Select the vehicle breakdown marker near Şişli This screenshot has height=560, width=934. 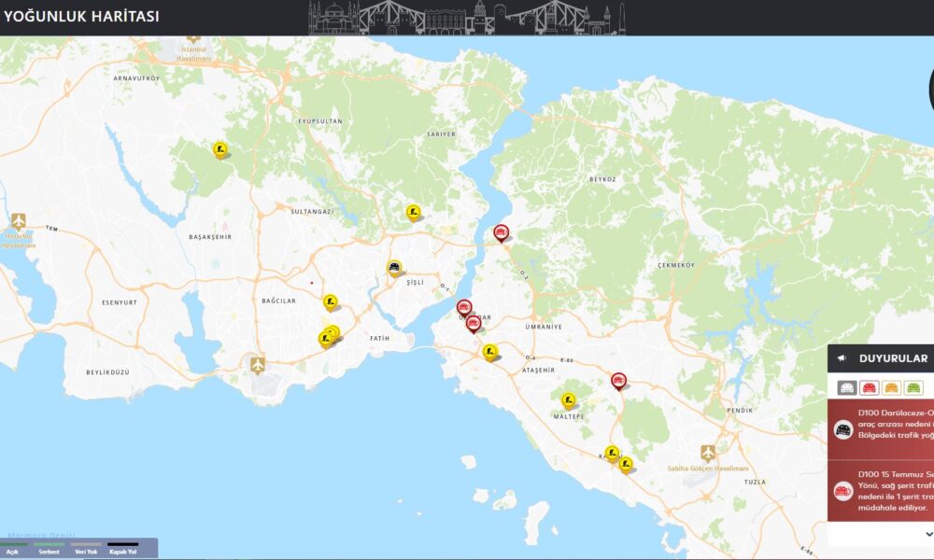[394, 268]
